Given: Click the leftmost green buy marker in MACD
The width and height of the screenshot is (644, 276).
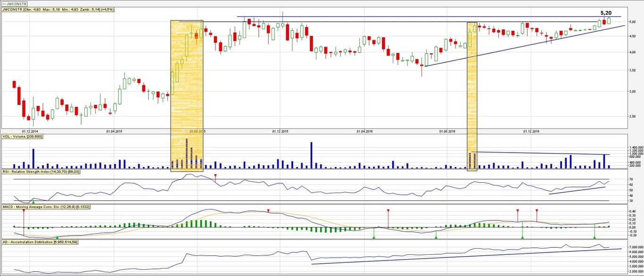Looking at the screenshot, I should [x=57, y=237].
